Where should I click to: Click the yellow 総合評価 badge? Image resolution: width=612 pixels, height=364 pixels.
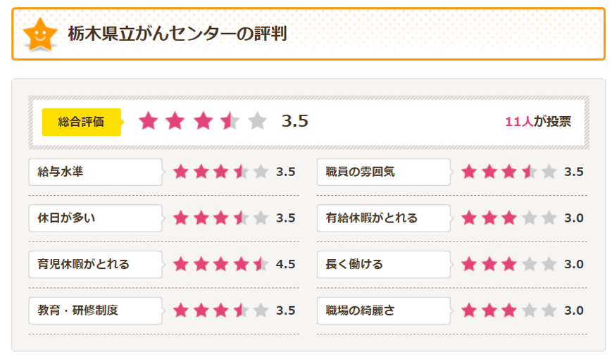click(x=81, y=122)
